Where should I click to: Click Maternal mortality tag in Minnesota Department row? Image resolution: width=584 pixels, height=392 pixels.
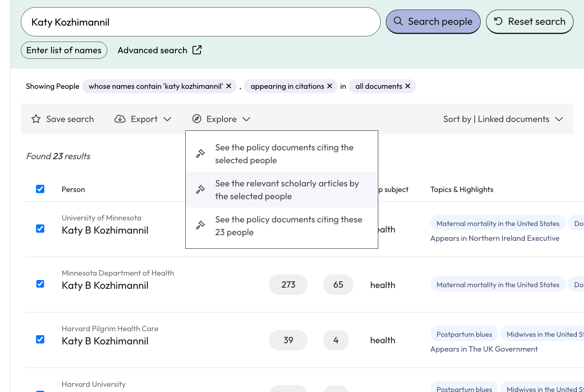pyautogui.click(x=498, y=285)
